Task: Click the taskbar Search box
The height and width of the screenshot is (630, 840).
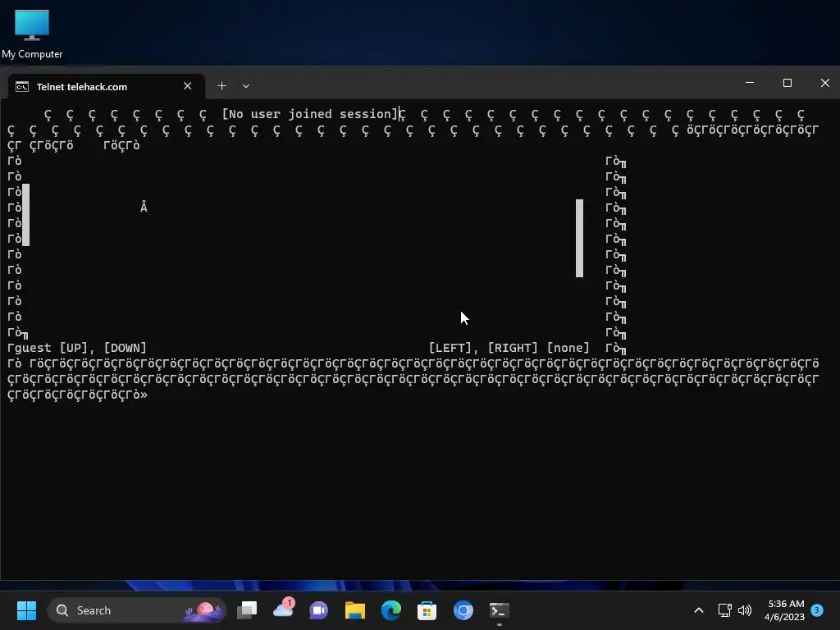Action: [137, 610]
